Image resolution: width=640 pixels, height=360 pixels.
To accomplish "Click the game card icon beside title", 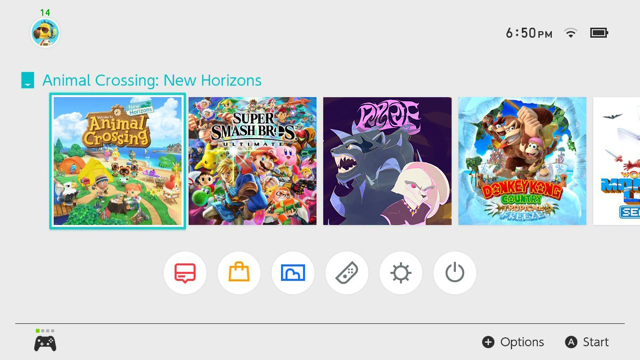I will [27, 80].
